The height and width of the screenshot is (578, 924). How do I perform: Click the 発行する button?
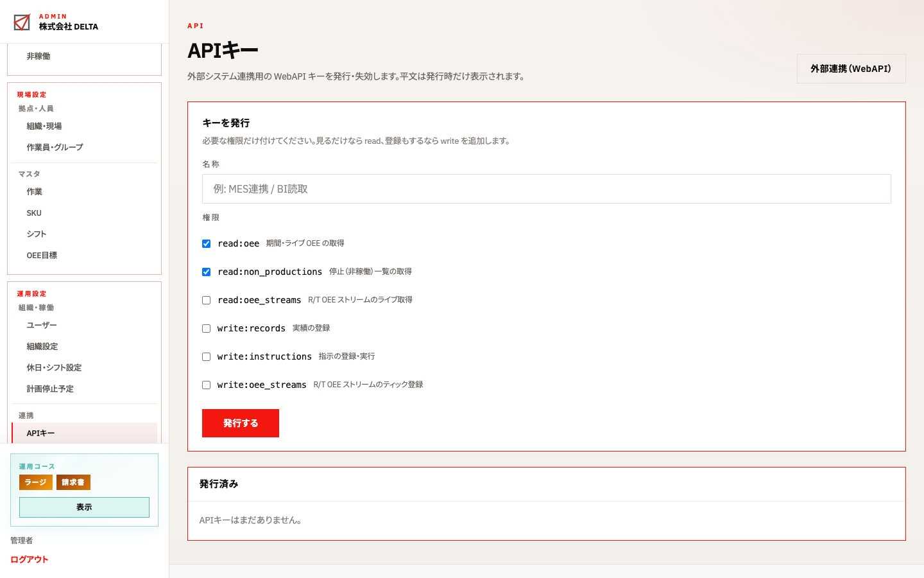(241, 423)
